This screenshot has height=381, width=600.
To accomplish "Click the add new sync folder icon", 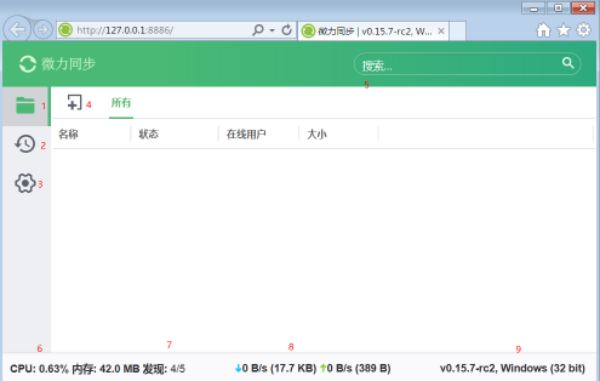I will (75, 103).
